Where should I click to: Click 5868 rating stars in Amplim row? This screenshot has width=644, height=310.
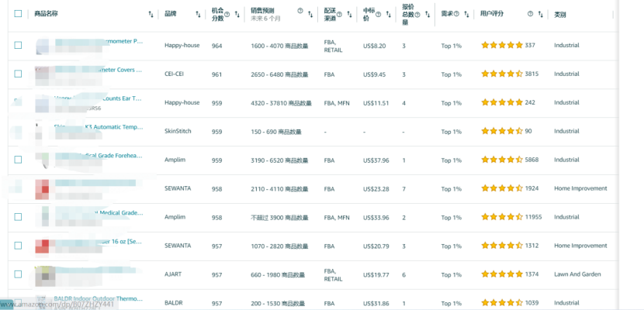(501, 160)
